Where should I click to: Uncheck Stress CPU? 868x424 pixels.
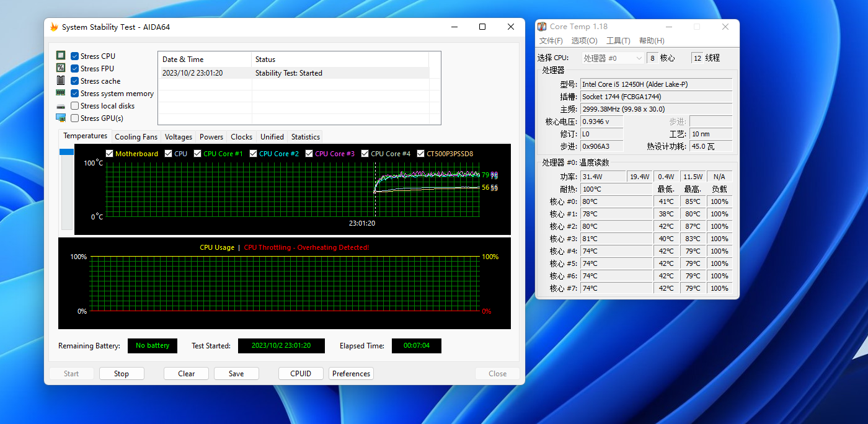click(x=74, y=56)
